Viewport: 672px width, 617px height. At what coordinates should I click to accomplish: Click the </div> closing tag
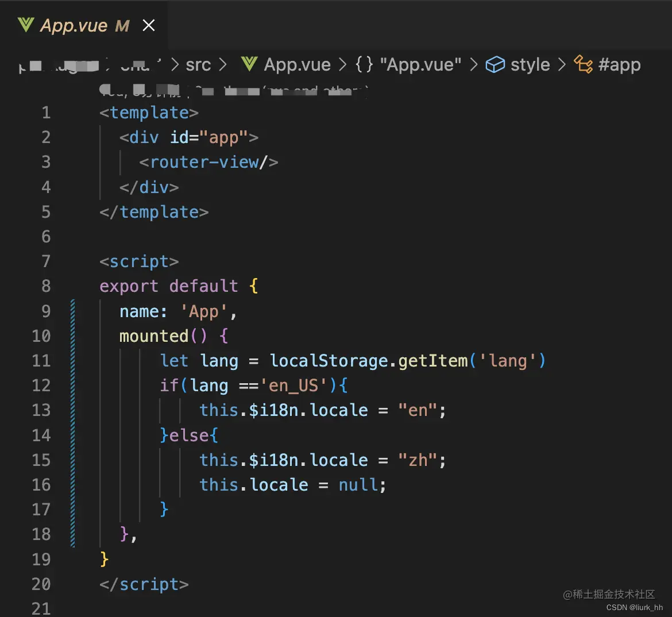click(x=149, y=187)
